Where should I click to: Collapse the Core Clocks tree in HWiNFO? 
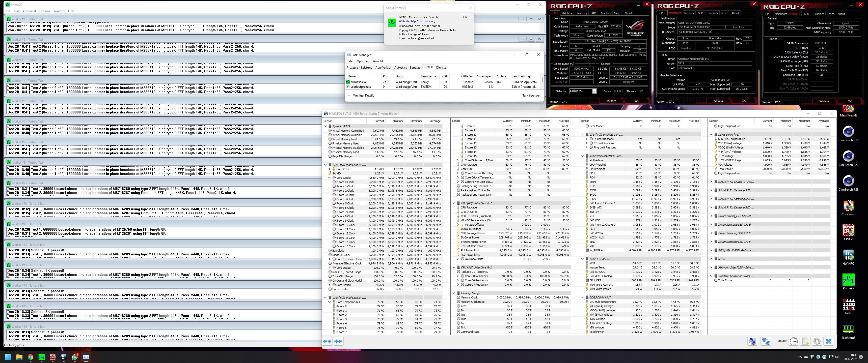[330, 177]
